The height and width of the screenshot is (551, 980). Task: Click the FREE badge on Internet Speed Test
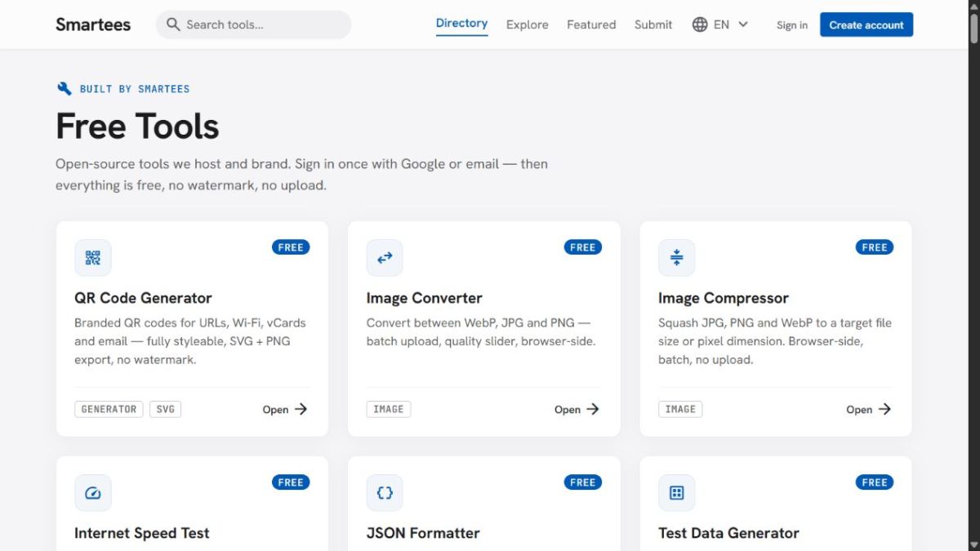[x=291, y=482]
